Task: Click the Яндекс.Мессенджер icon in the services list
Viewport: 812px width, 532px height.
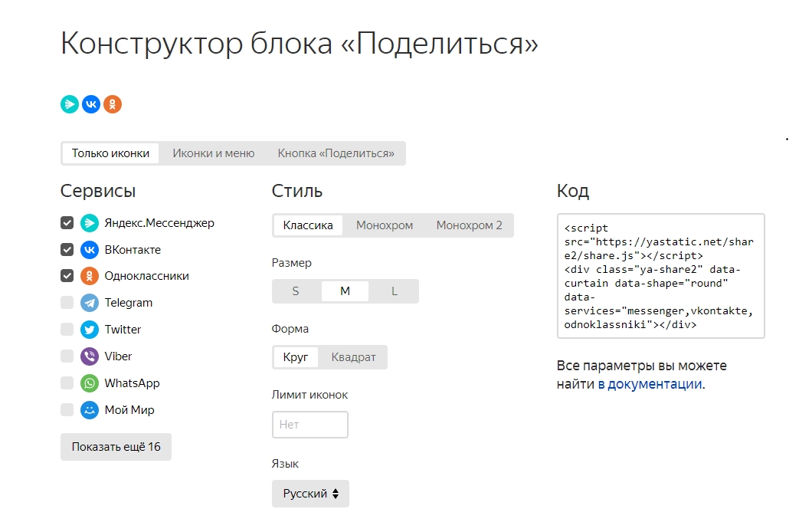Action: (x=90, y=223)
